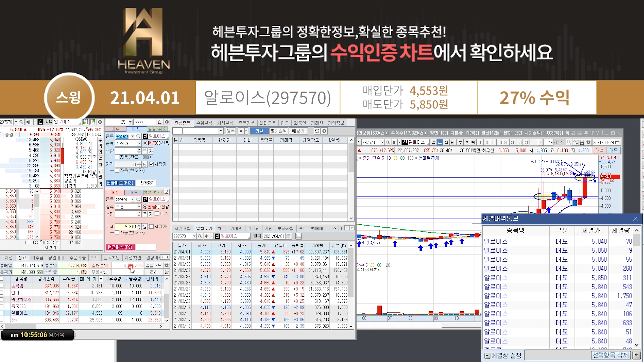Click the stock search magnifier in order-book panel

[x=21, y=122]
